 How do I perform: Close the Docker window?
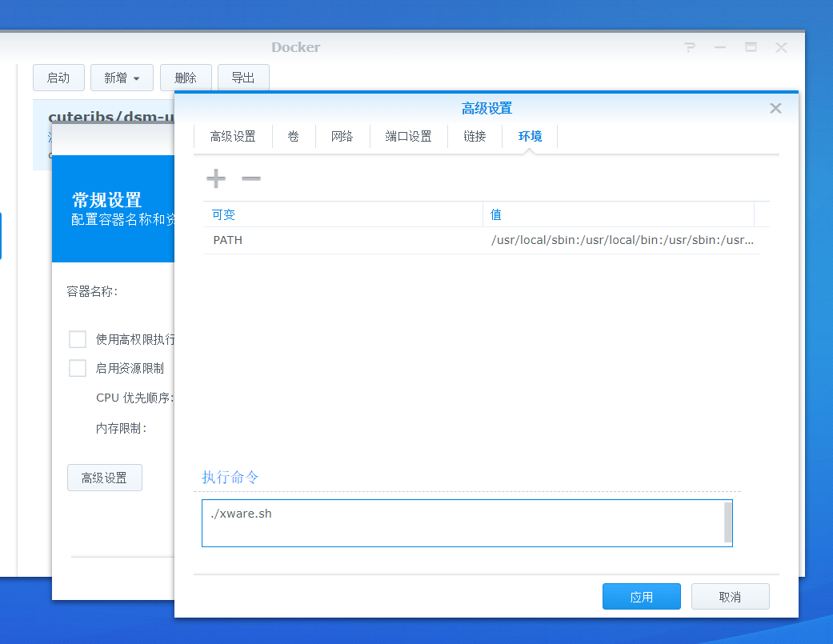click(781, 47)
